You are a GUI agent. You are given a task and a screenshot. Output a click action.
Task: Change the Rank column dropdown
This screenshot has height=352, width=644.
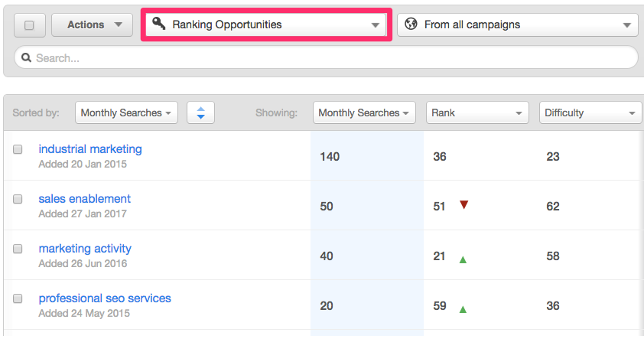(476, 112)
